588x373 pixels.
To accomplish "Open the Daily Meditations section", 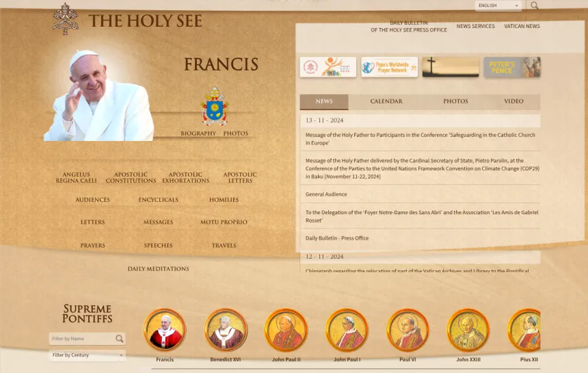I will coord(158,269).
